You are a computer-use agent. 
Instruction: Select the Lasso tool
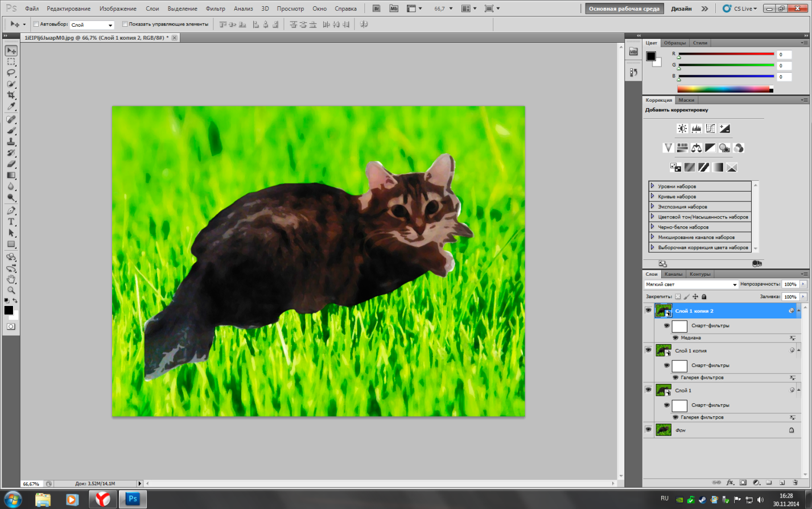point(11,73)
